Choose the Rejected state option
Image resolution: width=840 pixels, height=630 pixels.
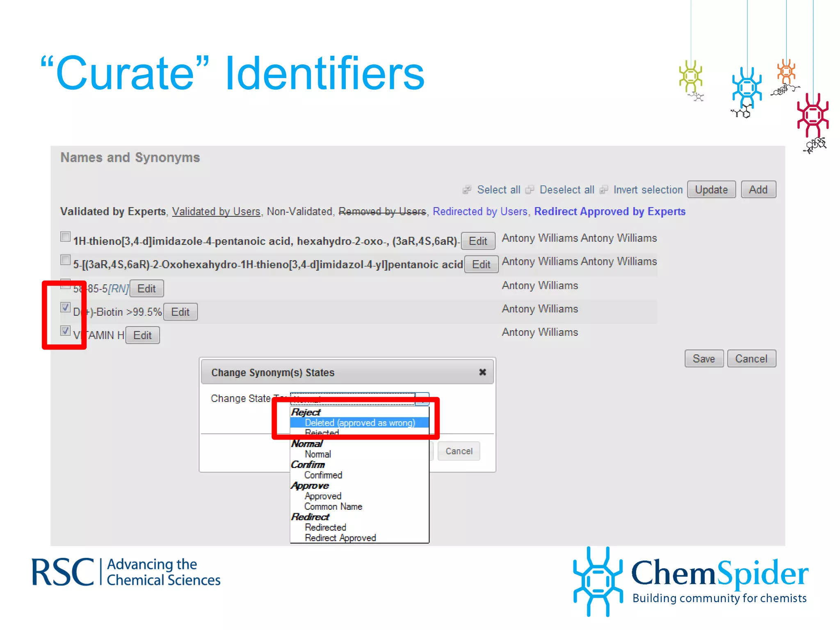click(322, 433)
